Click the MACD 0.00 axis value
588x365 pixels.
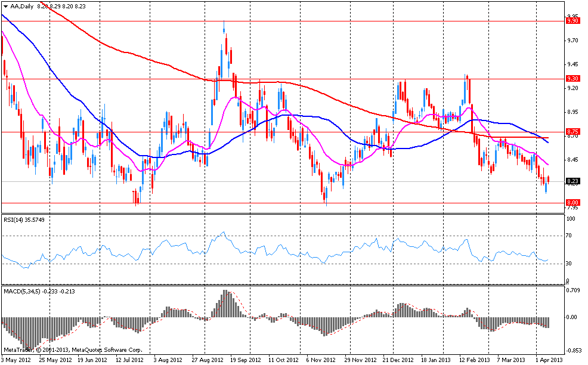click(x=571, y=317)
